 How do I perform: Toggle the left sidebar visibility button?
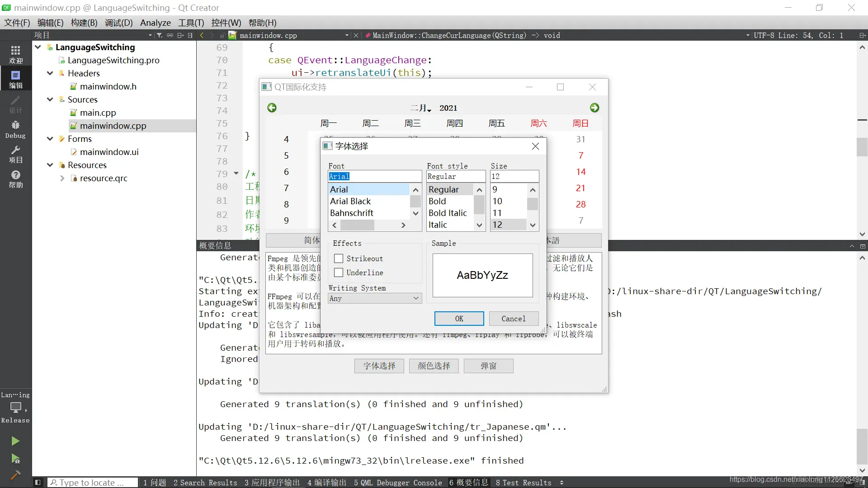[38, 483]
